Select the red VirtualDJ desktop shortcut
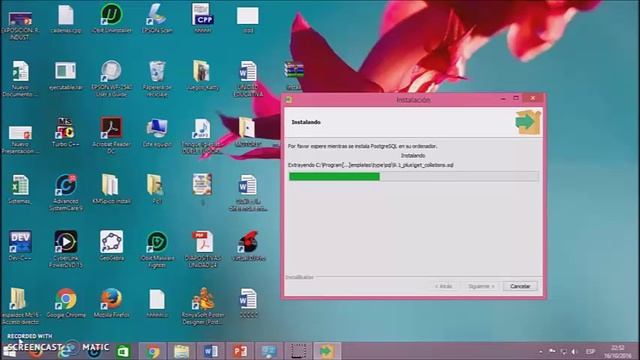Screen dimensions: 640x360 (x=249, y=246)
